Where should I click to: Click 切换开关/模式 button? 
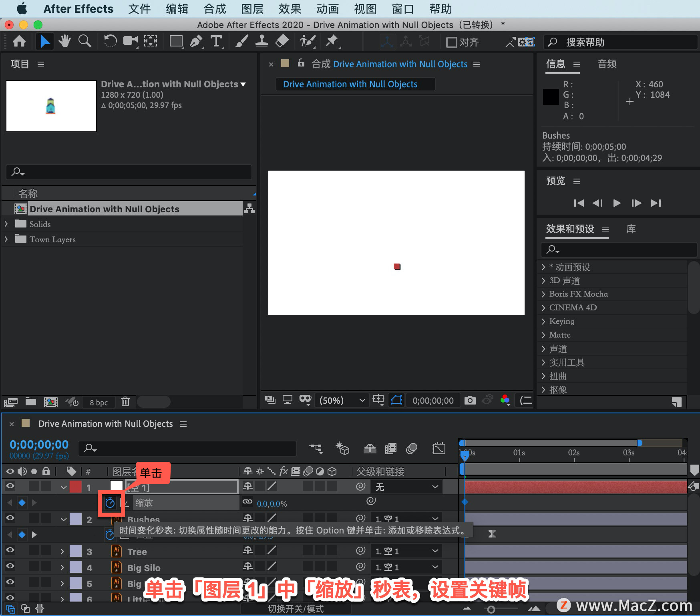[296, 609]
